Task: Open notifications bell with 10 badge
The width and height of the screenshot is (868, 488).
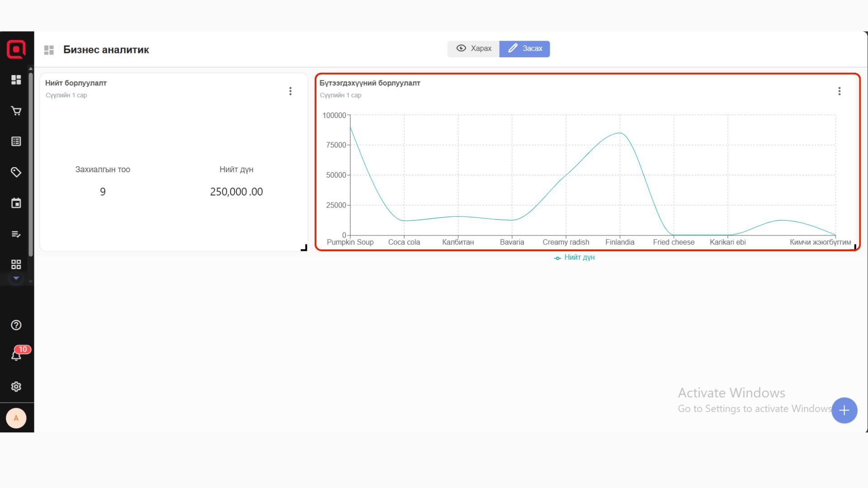Action: [x=16, y=356]
